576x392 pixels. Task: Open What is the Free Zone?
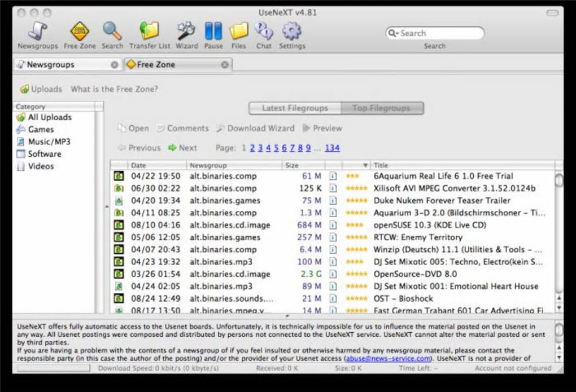[x=114, y=89]
